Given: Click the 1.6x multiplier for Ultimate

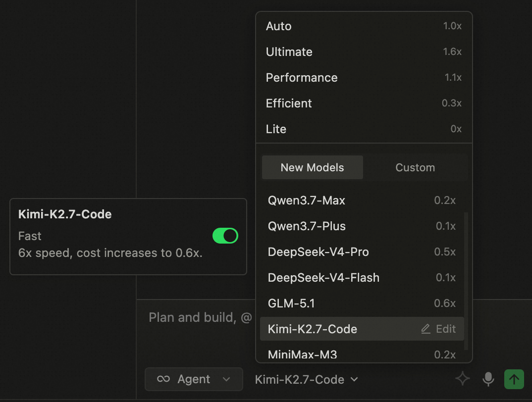Looking at the screenshot, I should coord(452,51).
